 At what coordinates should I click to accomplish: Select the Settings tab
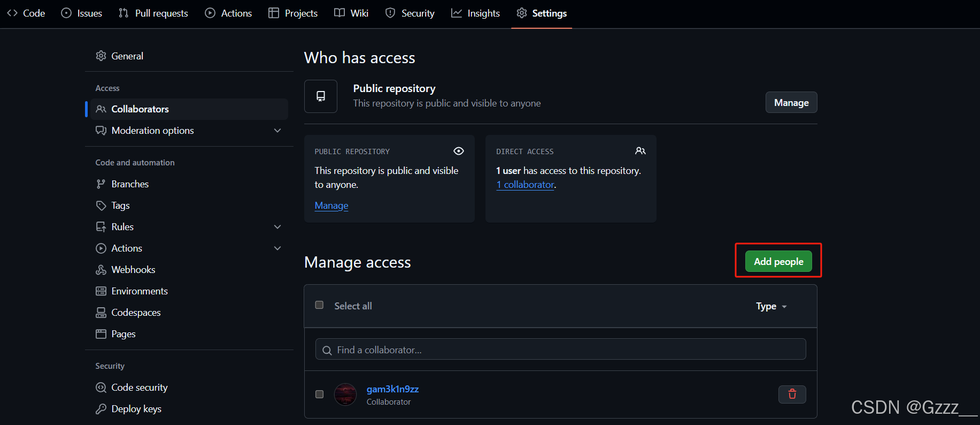pyautogui.click(x=542, y=13)
